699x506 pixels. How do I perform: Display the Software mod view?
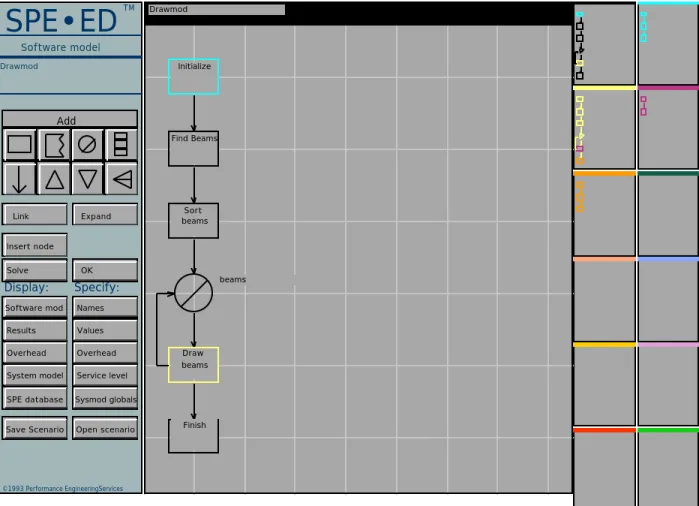pos(35,308)
